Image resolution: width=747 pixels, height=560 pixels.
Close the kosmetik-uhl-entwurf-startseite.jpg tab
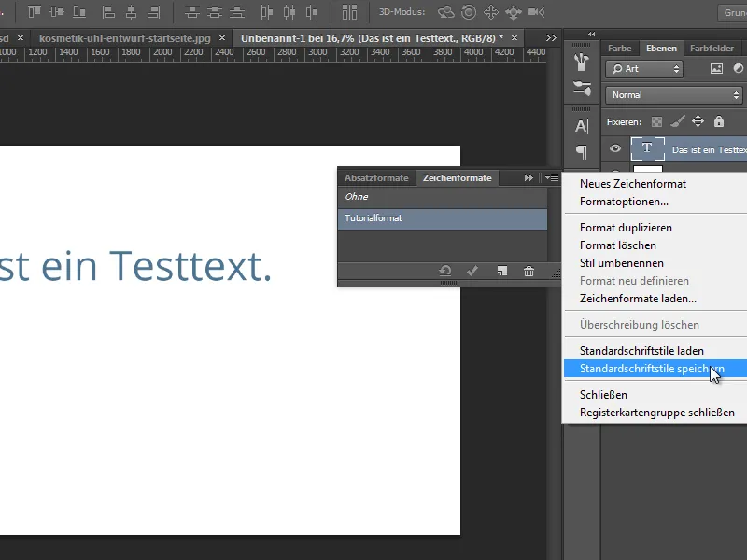pyautogui.click(x=222, y=37)
